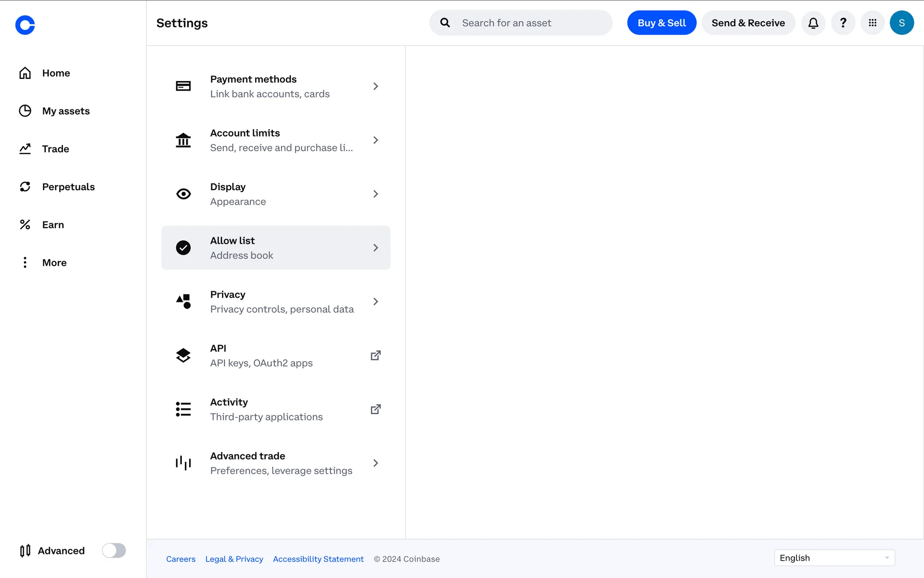The height and width of the screenshot is (578, 924).
Task: Open the notifications bell
Action: (x=813, y=23)
